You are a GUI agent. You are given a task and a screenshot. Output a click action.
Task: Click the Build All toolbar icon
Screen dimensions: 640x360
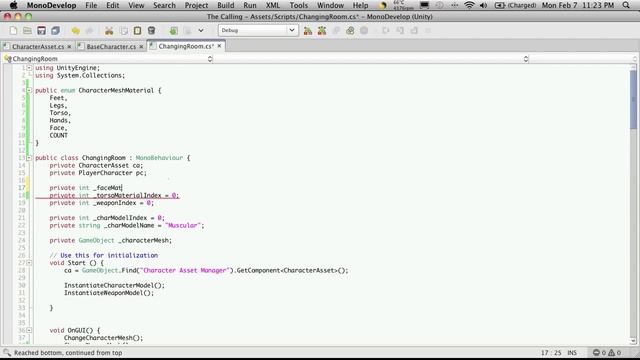(308, 31)
